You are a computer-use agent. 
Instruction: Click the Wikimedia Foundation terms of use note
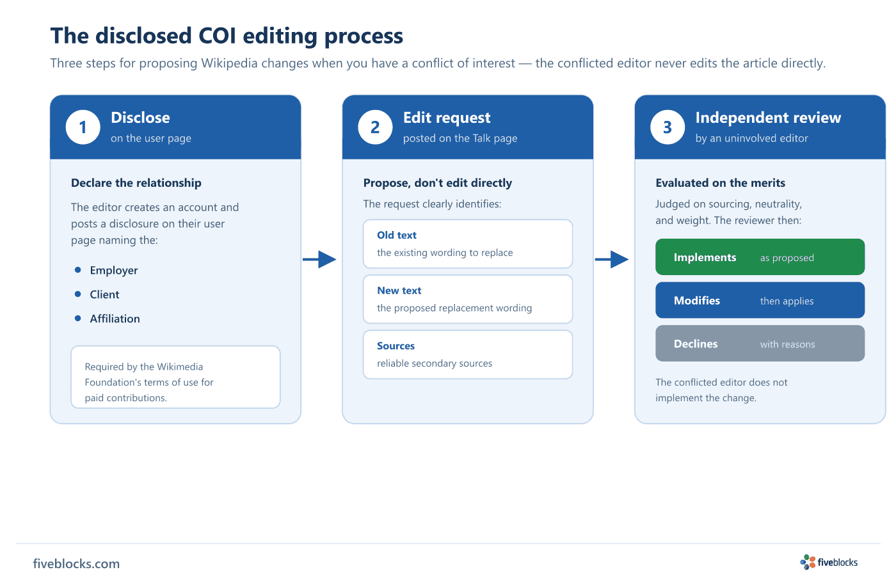175,377
